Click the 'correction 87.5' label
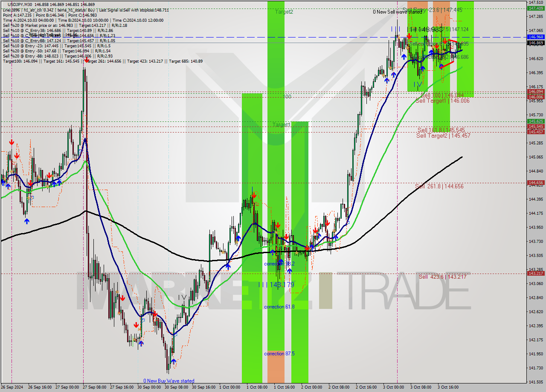Screen dimensions: 546x392 click(279, 354)
